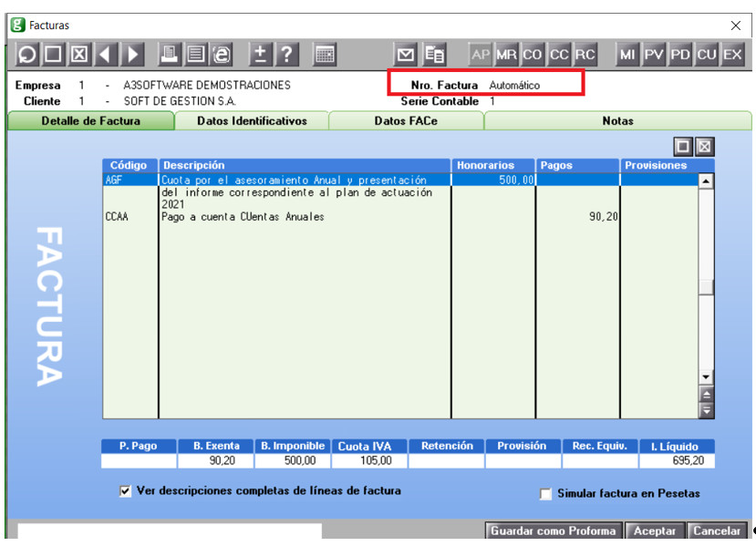Select the CCAA 'Pago a cuenta' line

click(x=400, y=217)
